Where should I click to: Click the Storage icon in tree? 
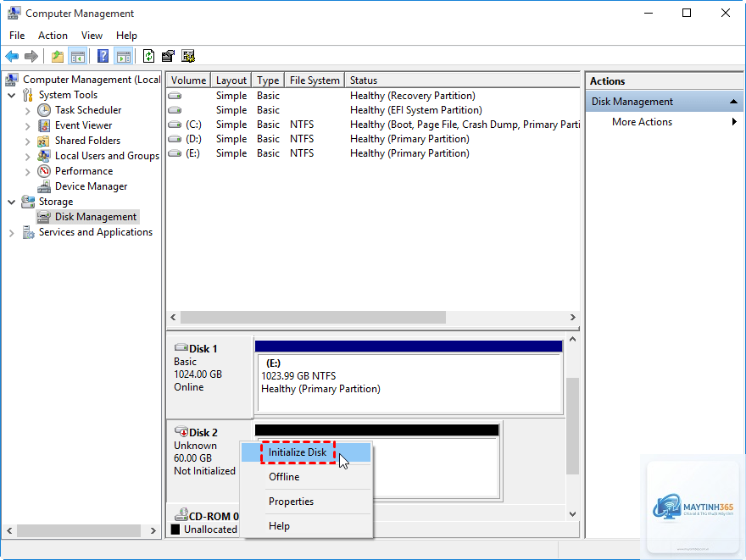tap(28, 202)
